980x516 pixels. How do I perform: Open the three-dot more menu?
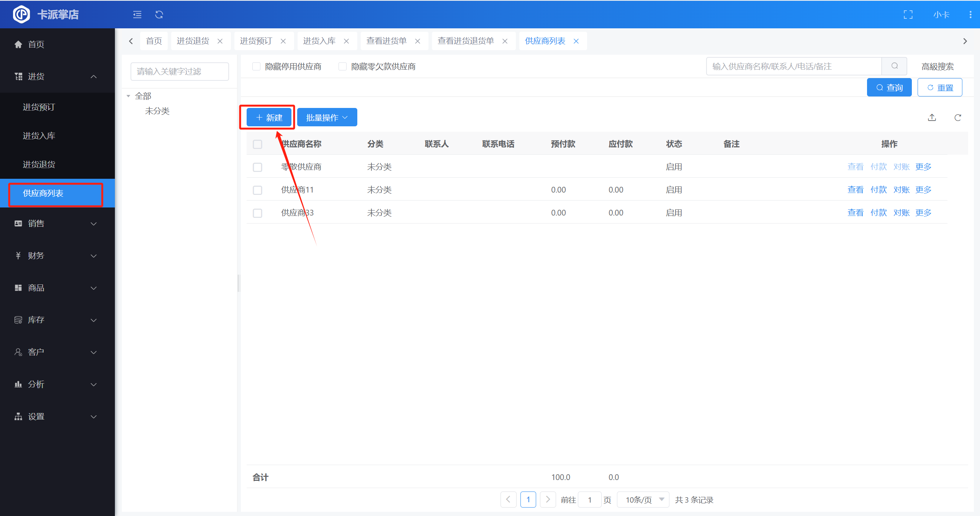pos(970,15)
